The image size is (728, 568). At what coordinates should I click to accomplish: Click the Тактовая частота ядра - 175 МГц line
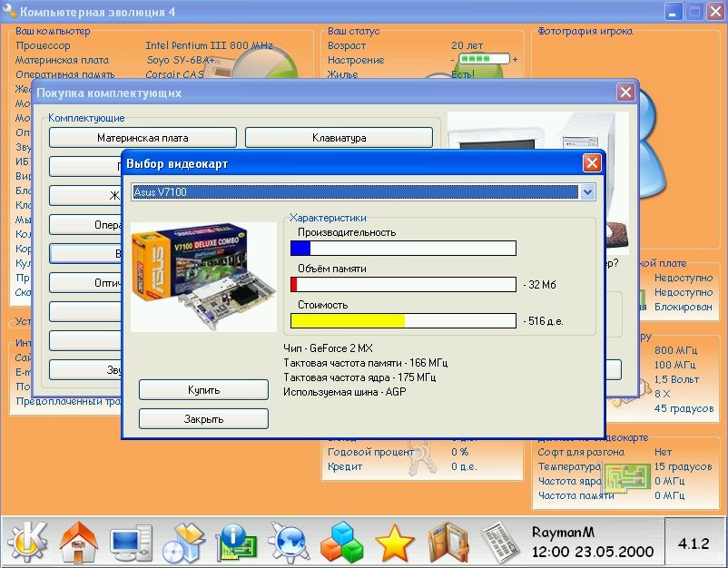[359, 377]
